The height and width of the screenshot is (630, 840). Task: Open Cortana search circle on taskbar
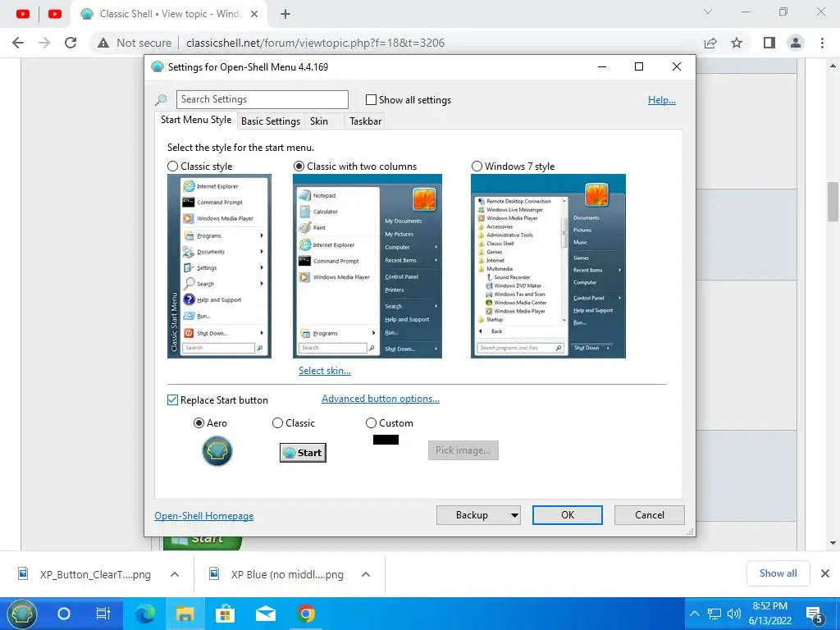pyautogui.click(x=64, y=614)
